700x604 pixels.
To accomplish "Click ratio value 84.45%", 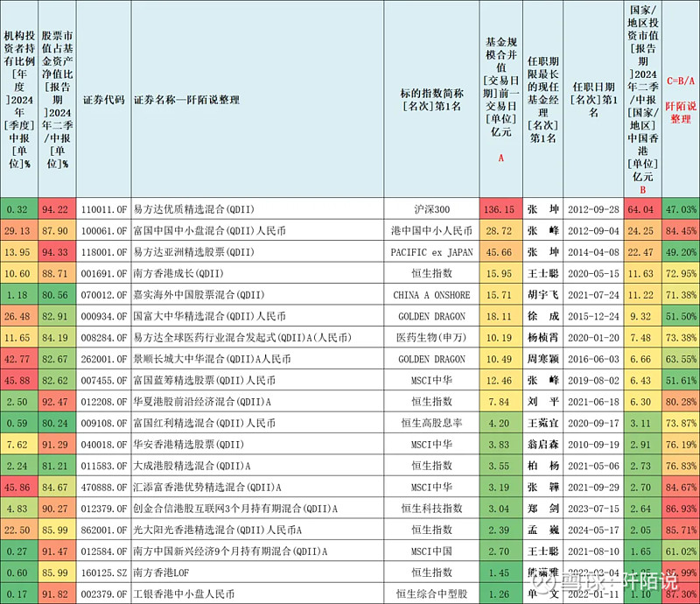I will pos(681,230).
